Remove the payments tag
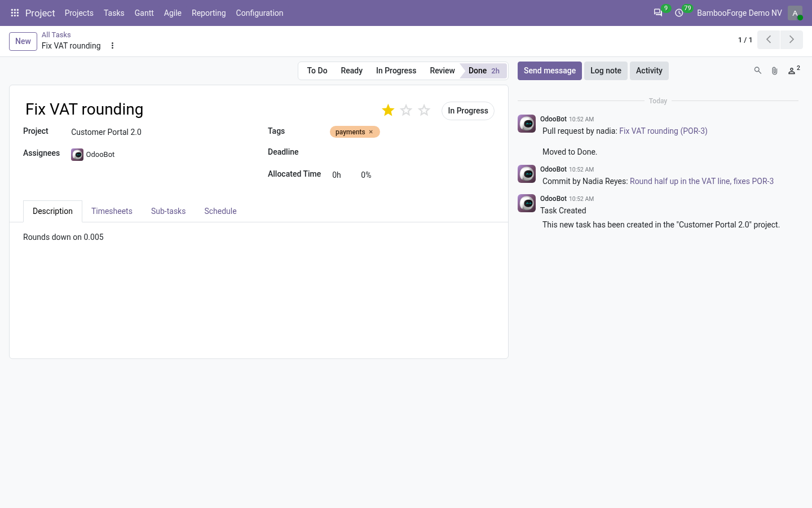Screen dimensions: 812x508 click(371, 132)
